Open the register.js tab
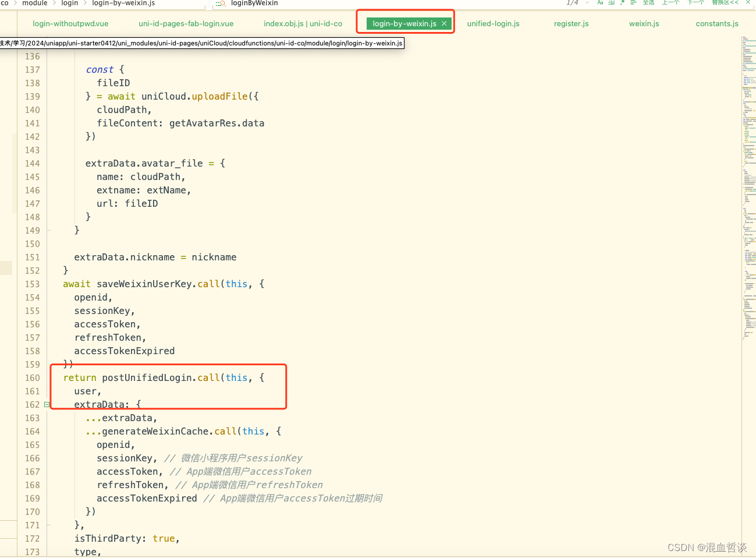756x558 pixels. [572, 23]
